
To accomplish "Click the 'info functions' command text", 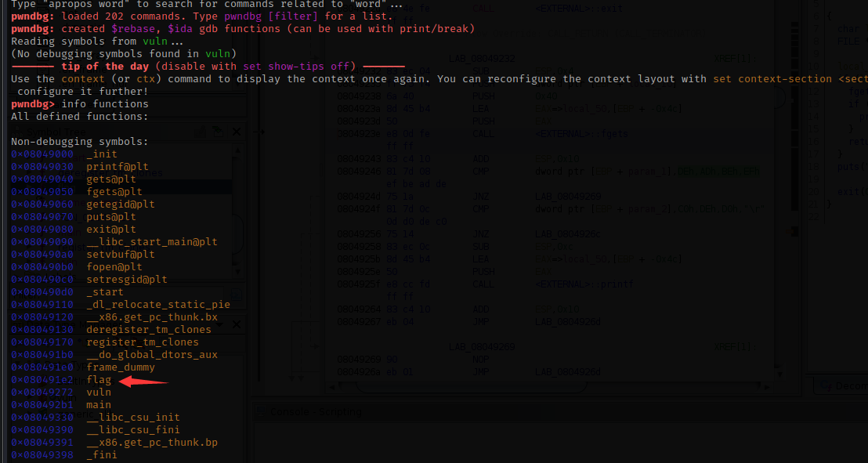I will (105, 104).
